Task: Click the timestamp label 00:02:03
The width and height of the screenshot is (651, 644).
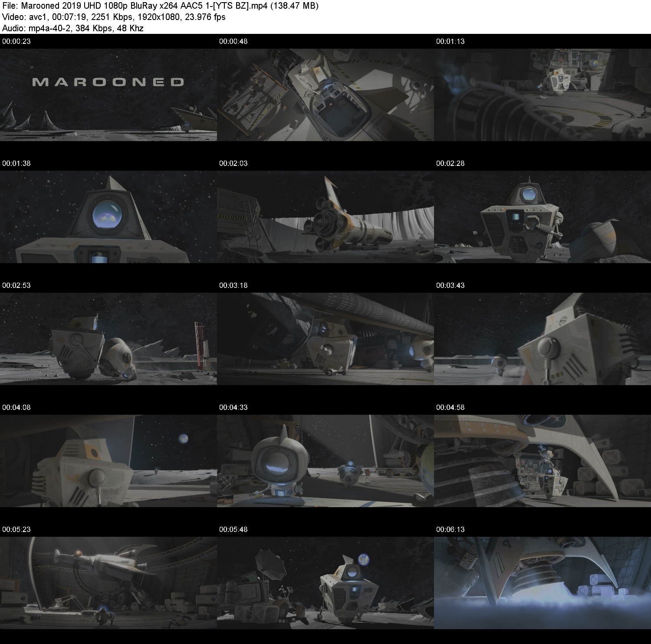Action: coord(233,163)
